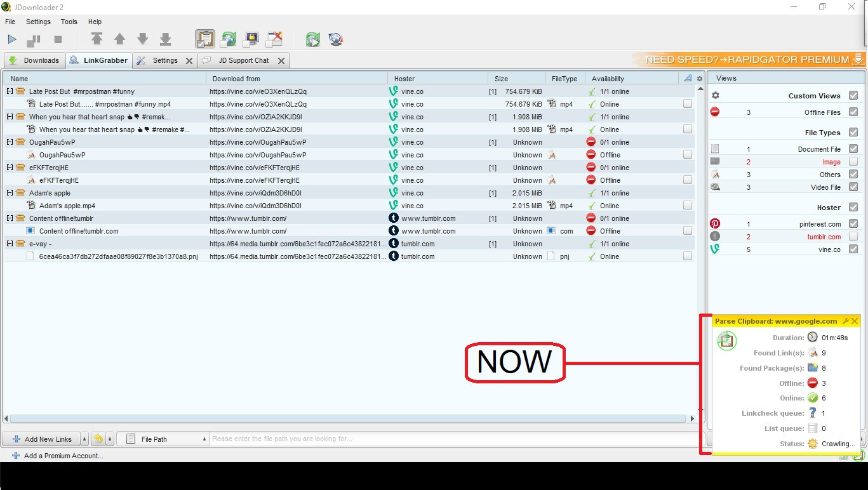
Task: Close the Parse Clipboard popup
Action: tap(855, 321)
